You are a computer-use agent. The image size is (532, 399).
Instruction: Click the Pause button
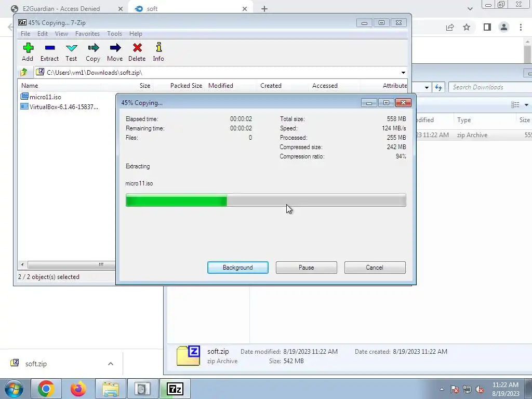307,268
